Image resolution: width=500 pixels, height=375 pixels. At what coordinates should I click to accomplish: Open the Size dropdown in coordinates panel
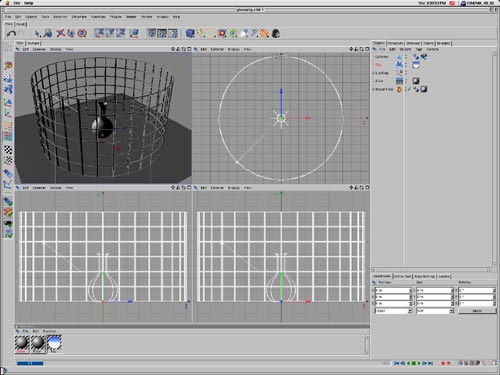[435, 311]
